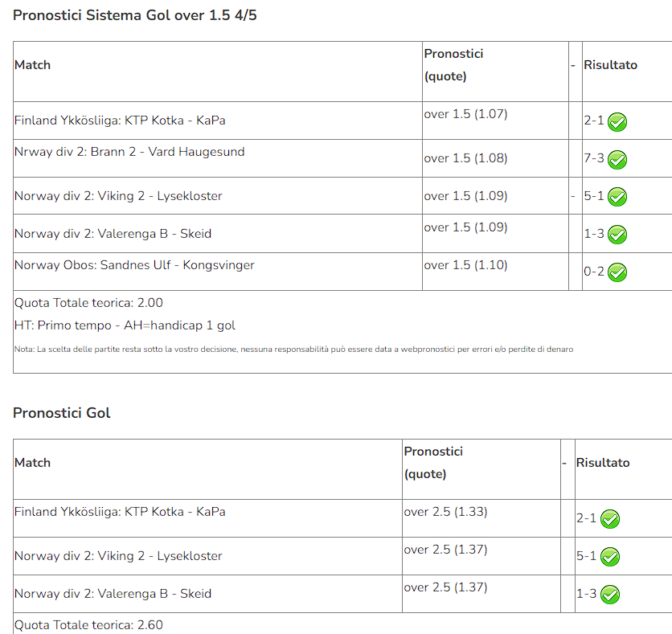This screenshot has width=672, height=634.
Task: Click green checkmark next to 0-2 result
Action: click(617, 272)
